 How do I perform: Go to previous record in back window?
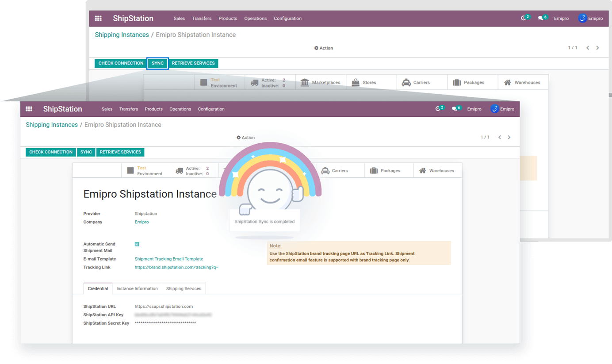[588, 48]
